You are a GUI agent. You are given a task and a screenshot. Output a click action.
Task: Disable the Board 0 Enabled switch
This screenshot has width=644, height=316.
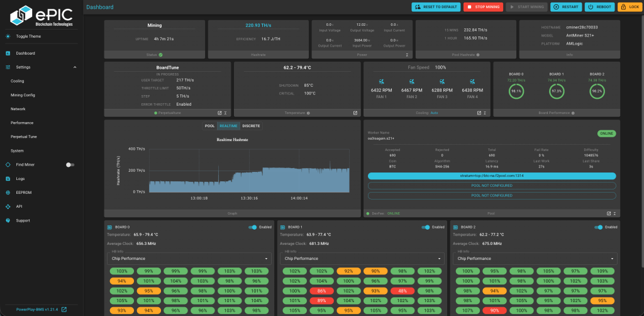click(253, 227)
